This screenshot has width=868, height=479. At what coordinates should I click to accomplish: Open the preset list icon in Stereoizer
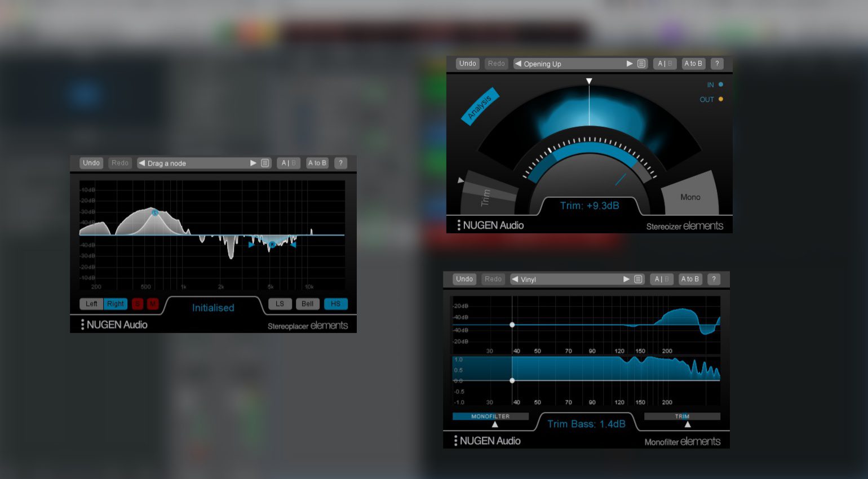click(x=641, y=64)
